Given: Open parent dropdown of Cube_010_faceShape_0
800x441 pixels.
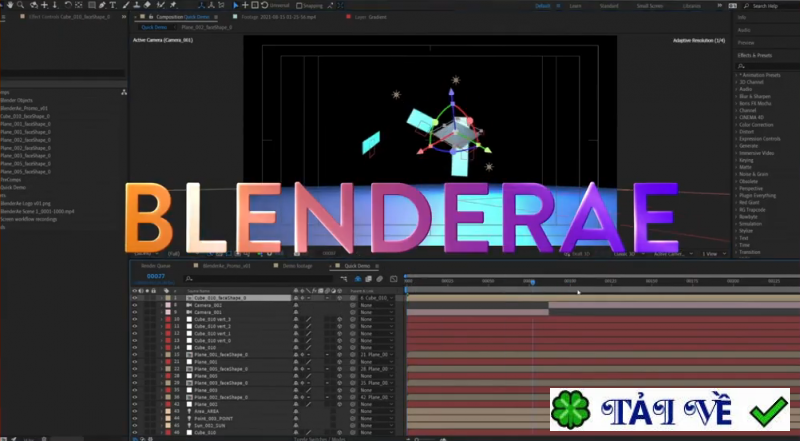Looking at the screenshot, I should click(377, 298).
